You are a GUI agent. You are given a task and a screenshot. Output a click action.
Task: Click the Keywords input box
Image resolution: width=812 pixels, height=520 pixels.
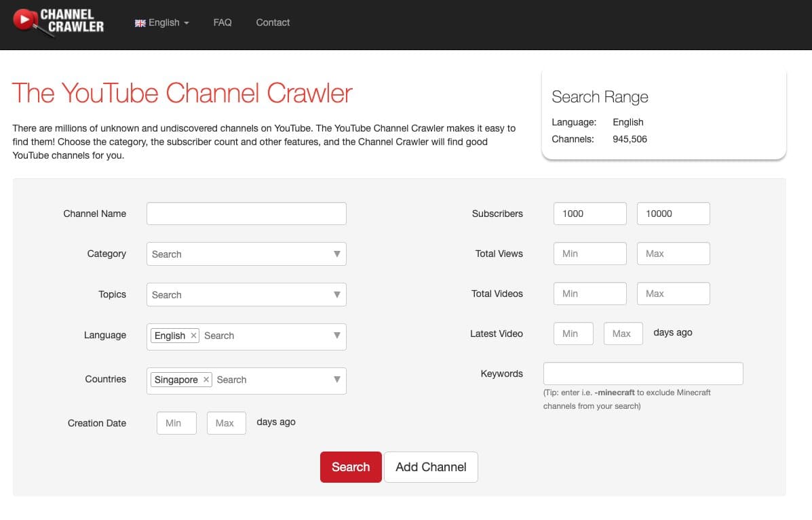click(643, 374)
